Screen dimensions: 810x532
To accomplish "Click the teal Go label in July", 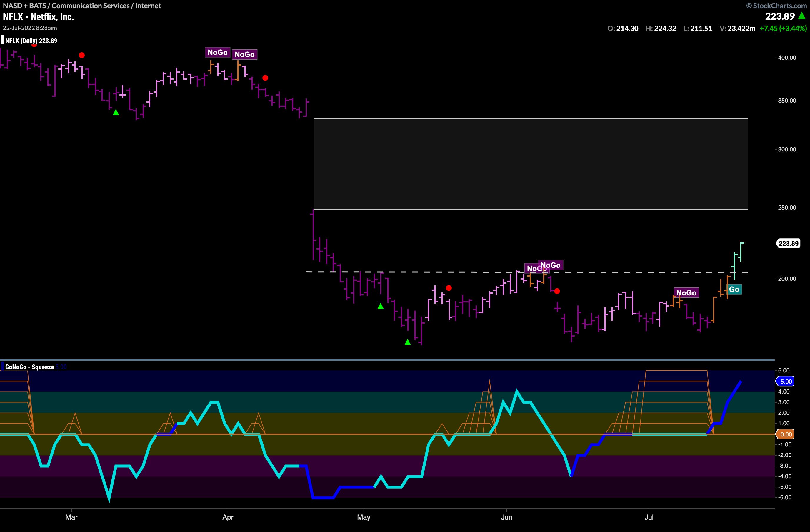I will pos(734,289).
